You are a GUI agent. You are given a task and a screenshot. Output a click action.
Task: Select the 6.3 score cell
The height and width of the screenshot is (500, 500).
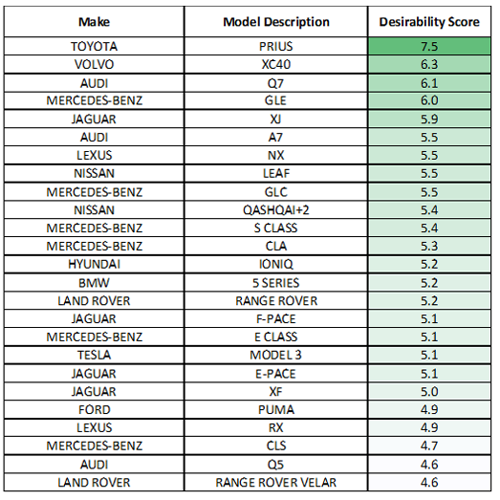(x=429, y=64)
